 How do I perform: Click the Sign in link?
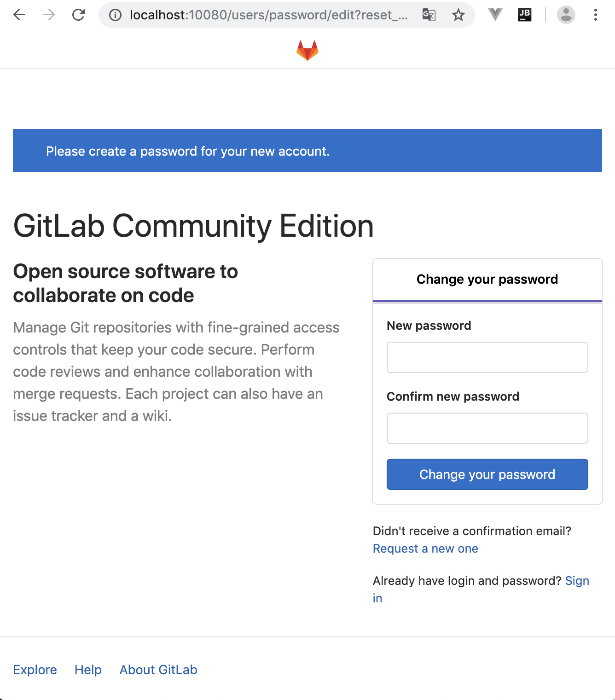pos(577,581)
